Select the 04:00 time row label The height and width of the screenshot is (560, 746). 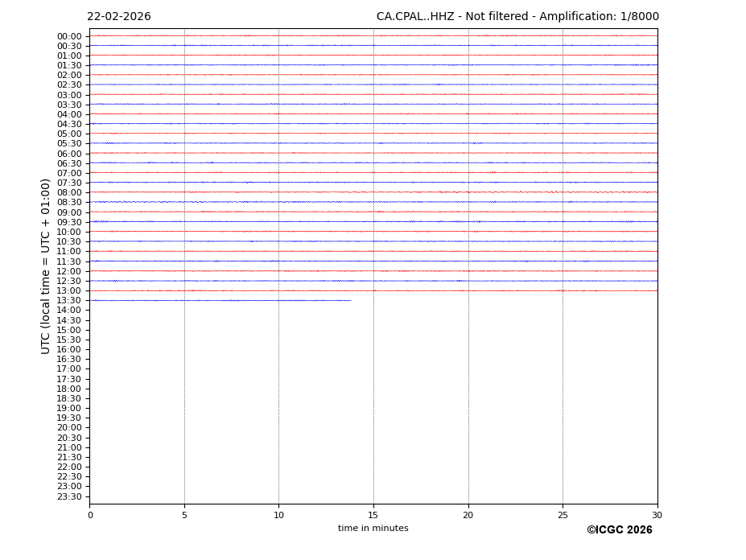coord(69,114)
